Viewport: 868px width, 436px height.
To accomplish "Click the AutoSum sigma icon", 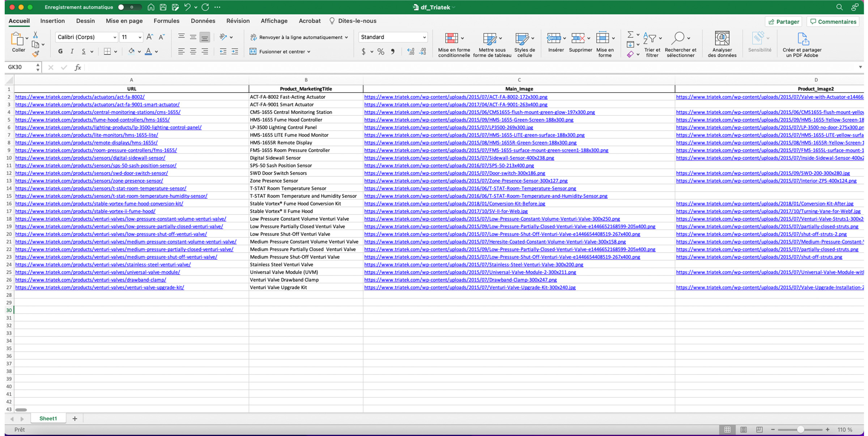I will coord(630,35).
